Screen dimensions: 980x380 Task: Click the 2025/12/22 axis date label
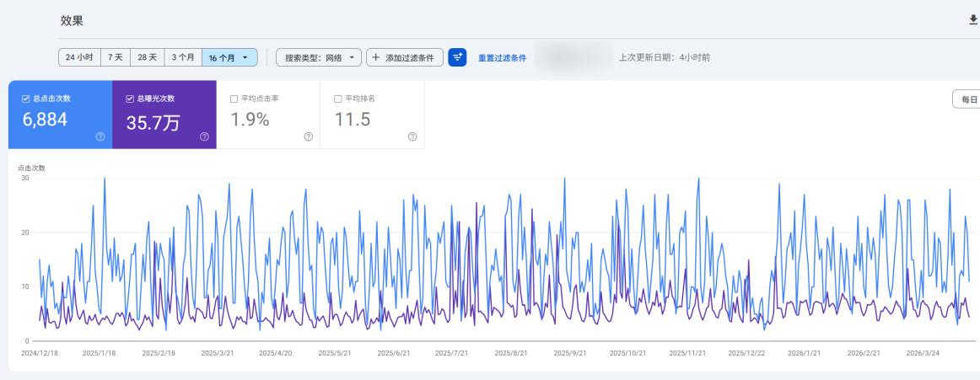746,352
